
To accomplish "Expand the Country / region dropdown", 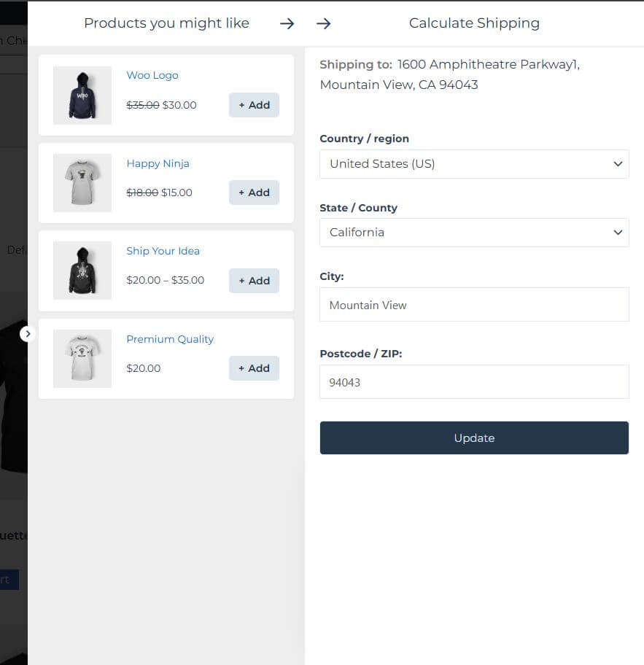I will click(474, 164).
